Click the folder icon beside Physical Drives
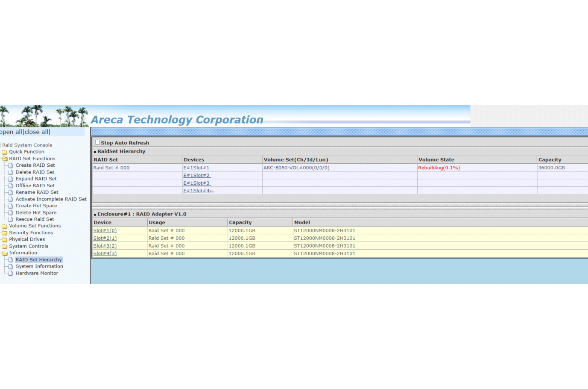This screenshot has width=588, height=389. point(5,239)
